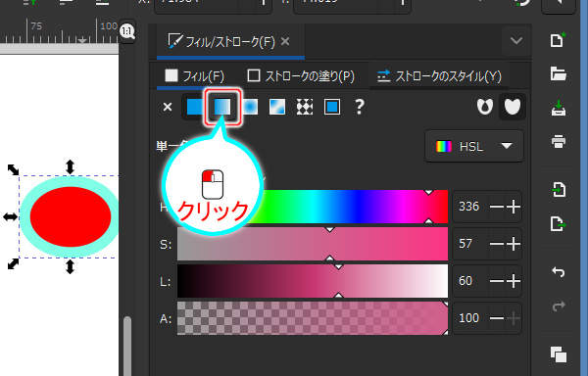The image size is (588, 376).
Task: Click the lightness L slider bar
Action: 313,281
